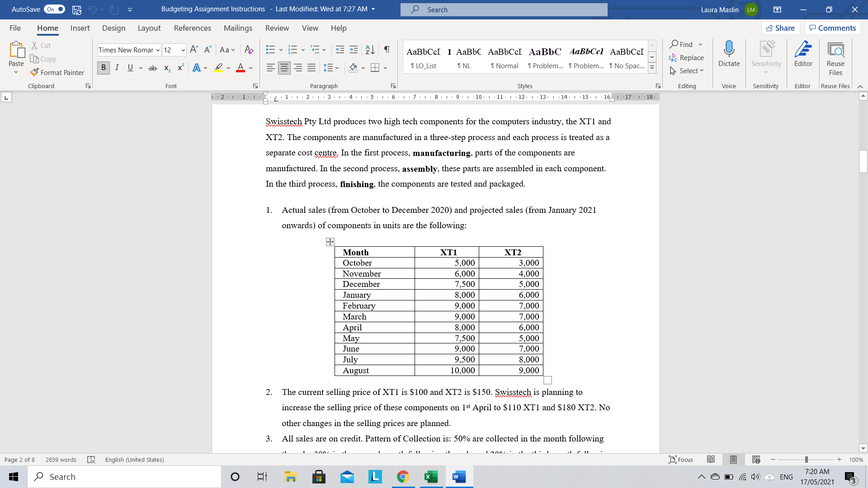868x488 pixels.
Task: Click the Replace tool in Editing group
Action: [687, 57]
